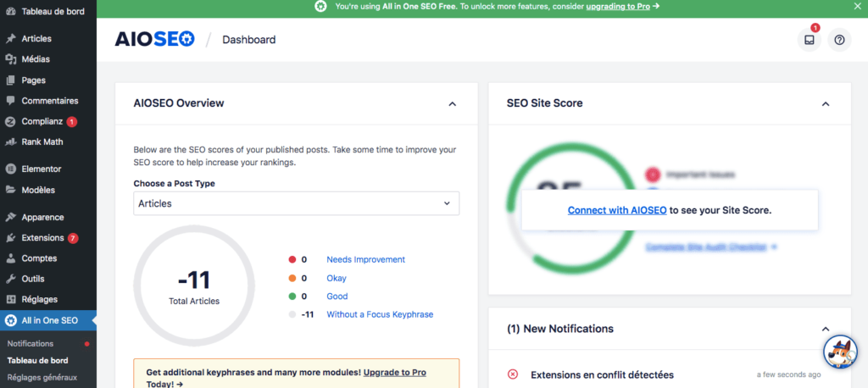The height and width of the screenshot is (388, 868).
Task: Click the Apparence brush icon
Action: click(10, 217)
